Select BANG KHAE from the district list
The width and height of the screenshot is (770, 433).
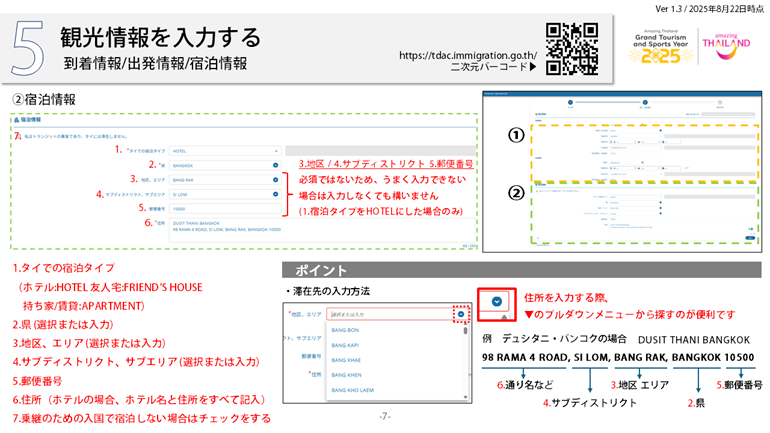tap(346, 360)
